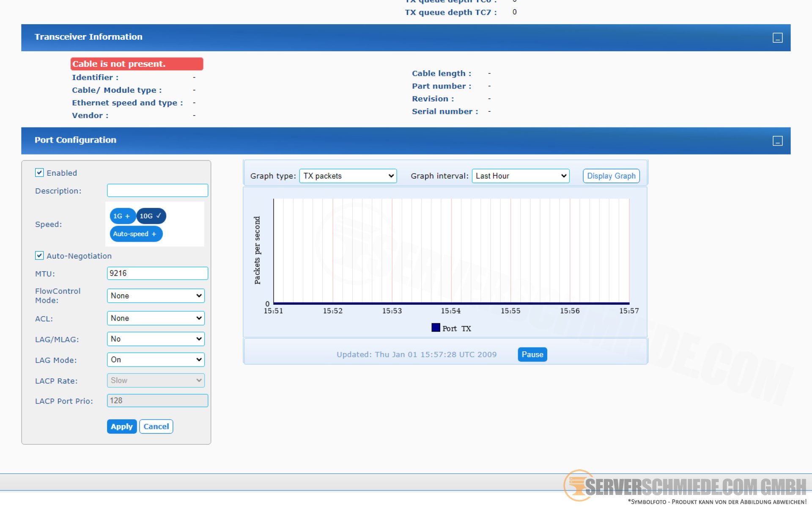Select the 1G speed chip
812x508 pixels.
click(x=122, y=216)
